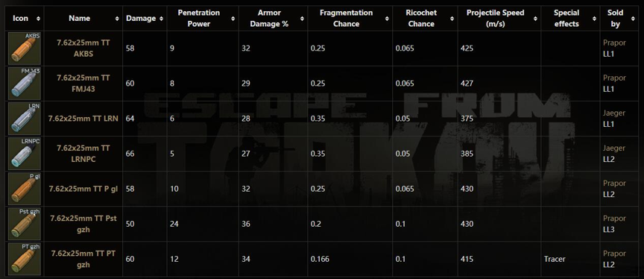This screenshot has height=279, width=644.
Task: Click the Pst gzh ammo icon
Action: [x=25, y=224]
